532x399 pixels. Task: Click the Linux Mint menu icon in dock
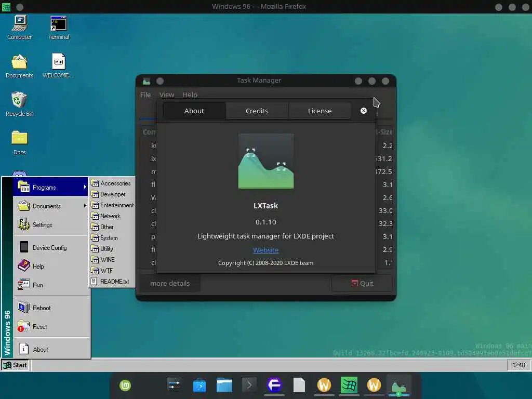coord(125,385)
